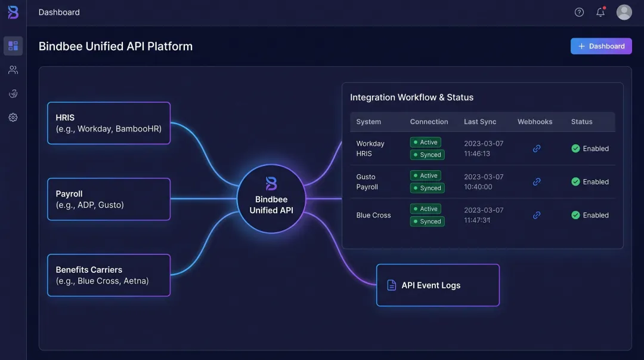This screenshot has width=644, height=360.
Task: Click Blue Cross system cell
Action: tap(373, 215)
